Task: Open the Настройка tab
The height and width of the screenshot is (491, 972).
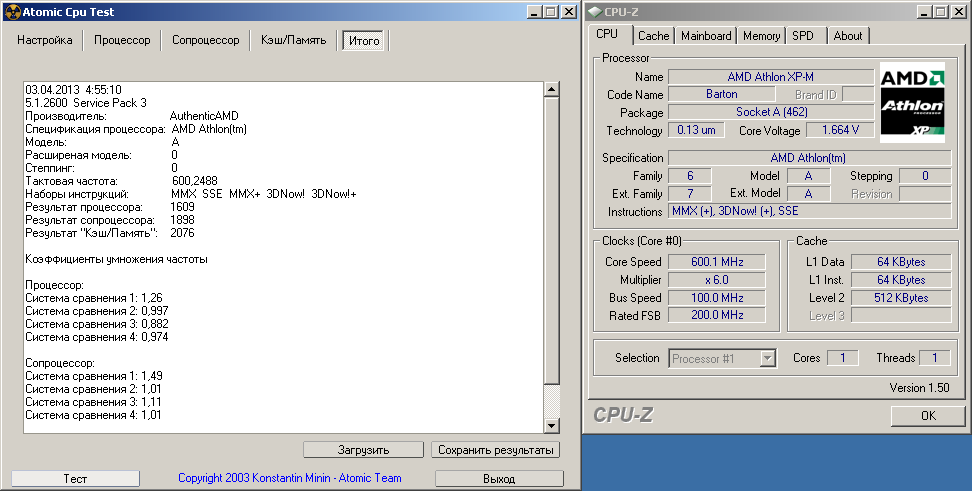Action: [45, 40]
